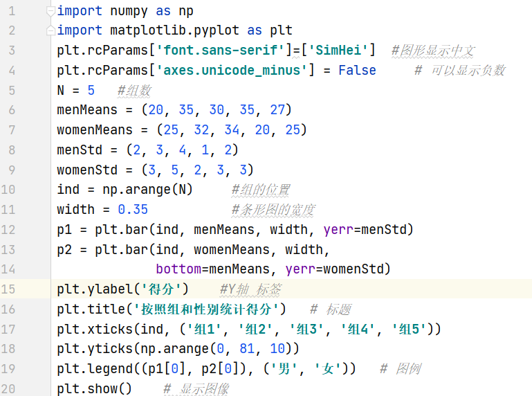This screenshot has width=532, height=396.
Task: Click line number 5 in the gutter
Action: [x=12, y=91]
